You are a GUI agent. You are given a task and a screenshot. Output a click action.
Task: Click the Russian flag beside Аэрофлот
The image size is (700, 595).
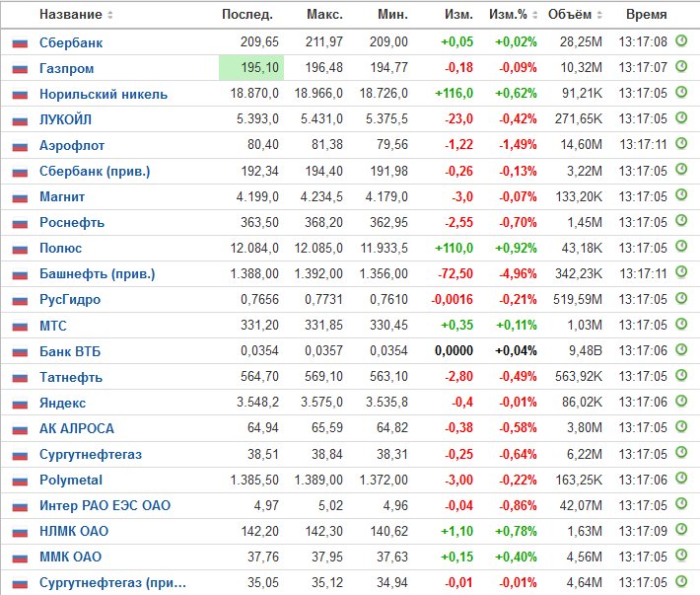coord(20,146)
